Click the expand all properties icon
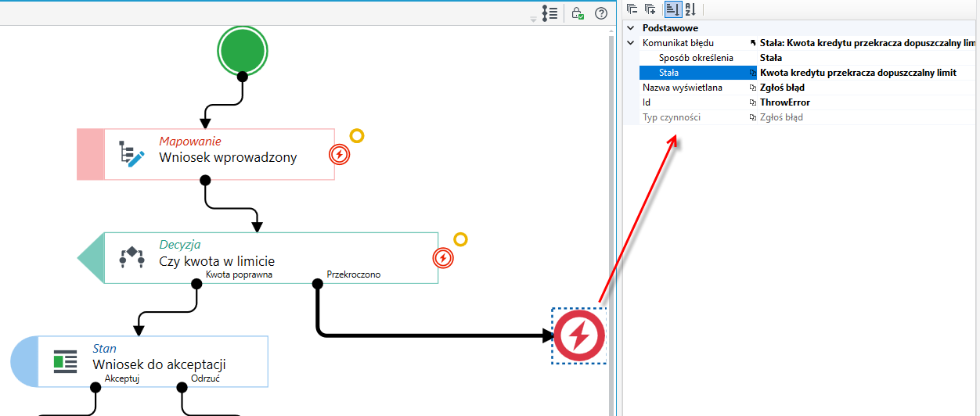This screenshot has height=416, width=980. click(650, 9)
